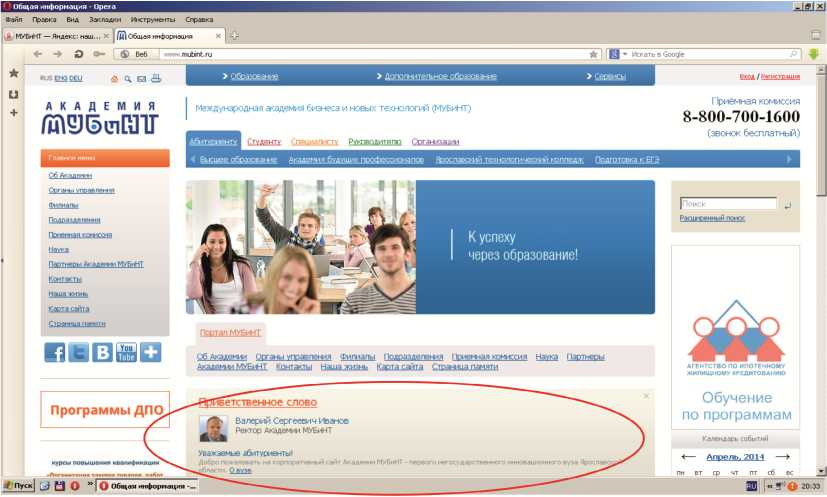The width and height of the screenshot is (827, 497).
Task: Open Карта сайта in sidebar menu
Action: [x=69, y=309]
